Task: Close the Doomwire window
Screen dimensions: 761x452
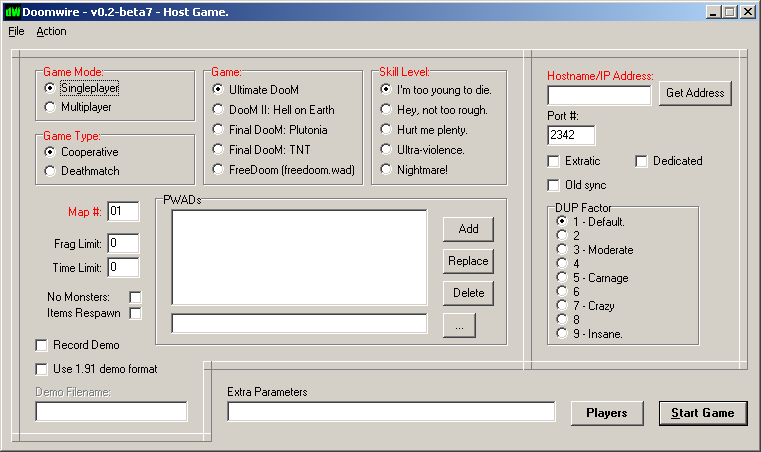Action: 748,12
